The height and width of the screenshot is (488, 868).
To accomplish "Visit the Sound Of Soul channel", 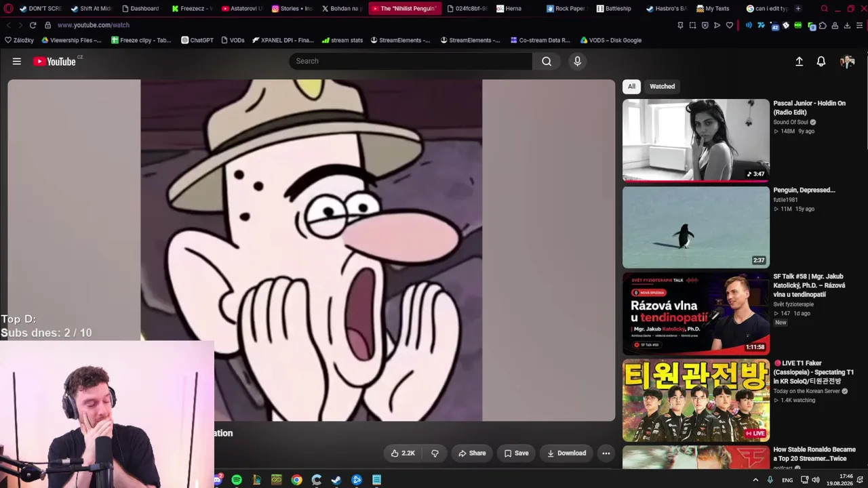I will [791, 123].
